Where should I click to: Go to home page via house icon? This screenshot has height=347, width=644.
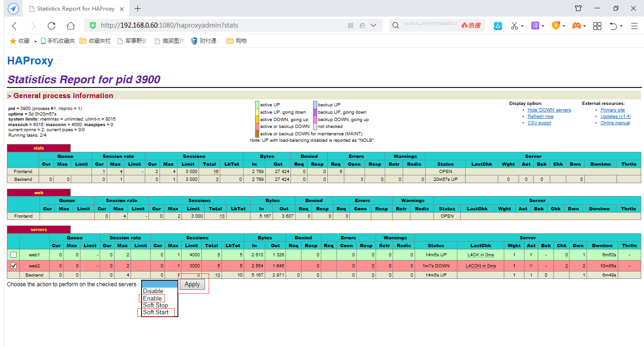(x=70, y=26)
